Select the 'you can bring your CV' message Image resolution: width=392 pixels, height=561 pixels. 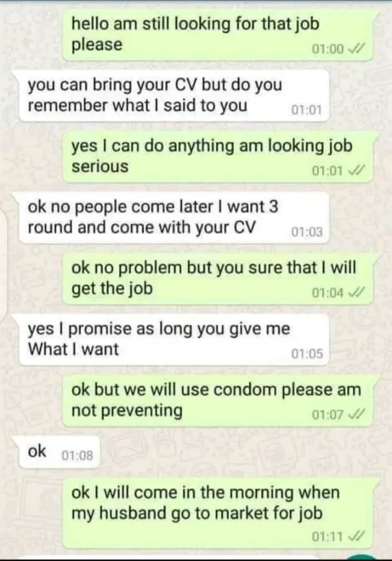pyautogui.click(x=174, y=96)
